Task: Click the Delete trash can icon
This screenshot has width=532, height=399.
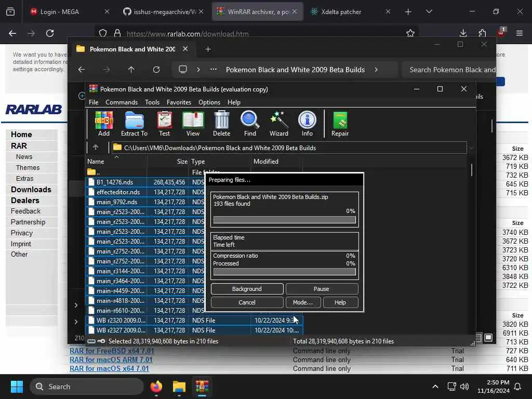Action: (221, 124)
